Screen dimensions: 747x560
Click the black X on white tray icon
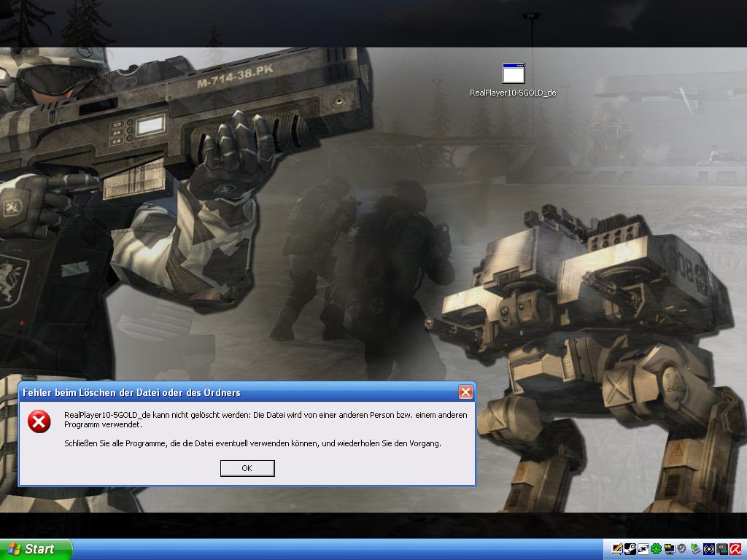[643, 549]
